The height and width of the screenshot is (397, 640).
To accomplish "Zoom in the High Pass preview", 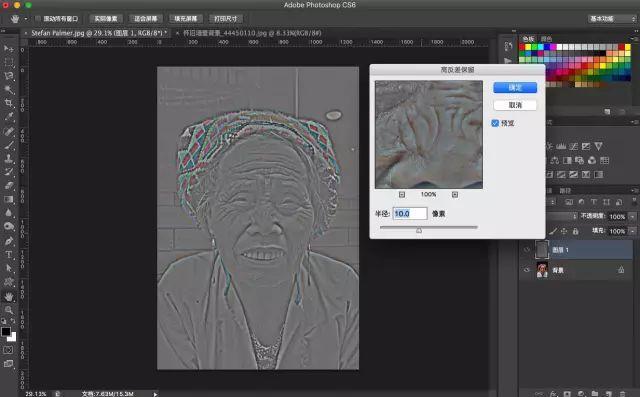I will [455, 195].
